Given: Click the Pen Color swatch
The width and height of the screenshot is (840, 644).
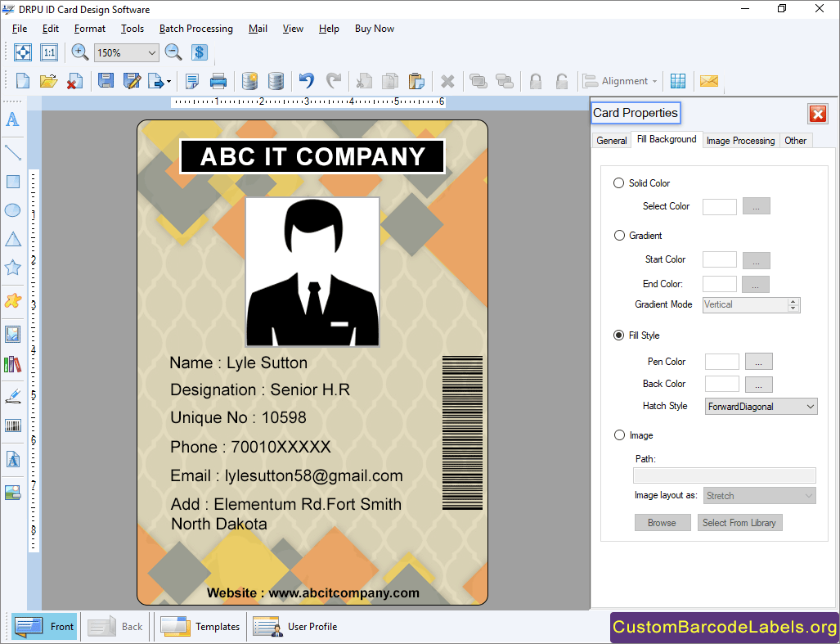Looking at the screenshot, I should click(x=721, y=362).
